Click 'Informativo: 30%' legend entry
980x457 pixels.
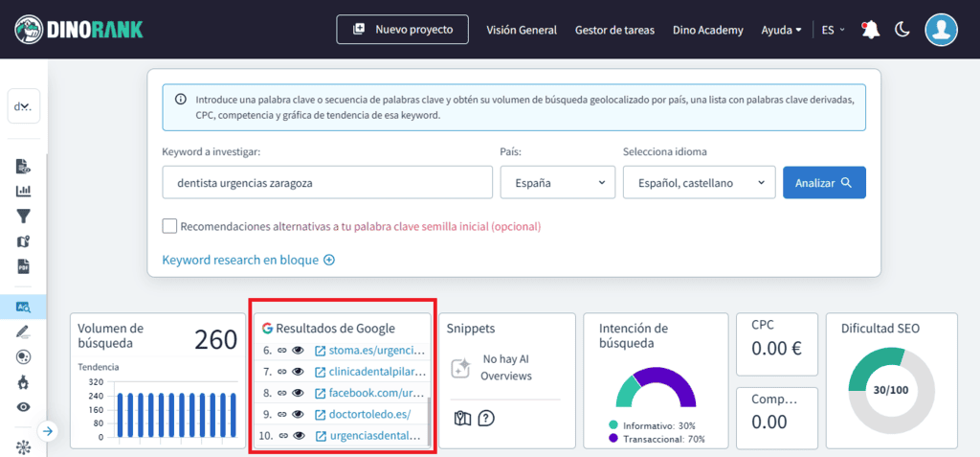[653, 425]
